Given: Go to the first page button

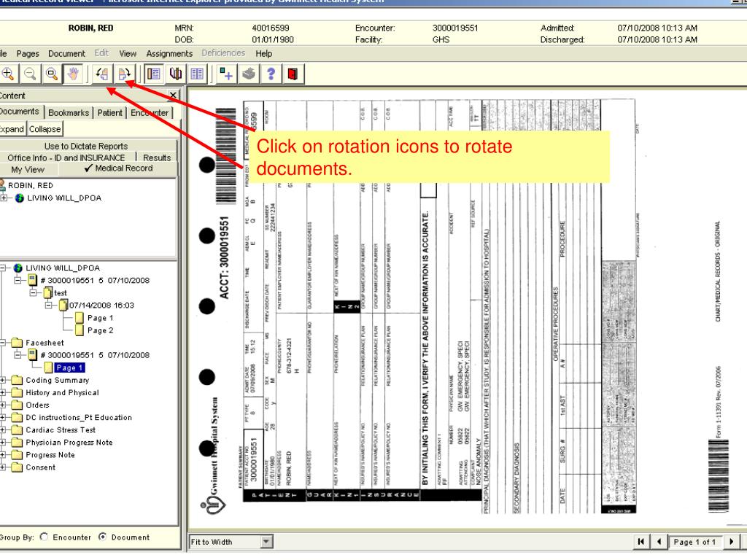Looking at the screenshot, I should (x=641, y=542).
